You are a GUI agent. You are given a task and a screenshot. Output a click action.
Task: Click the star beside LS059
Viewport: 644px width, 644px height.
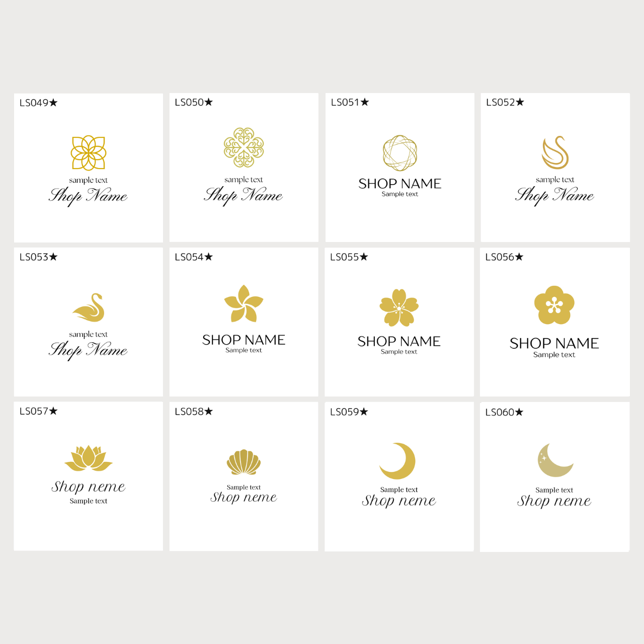click(x=364, y=412)
